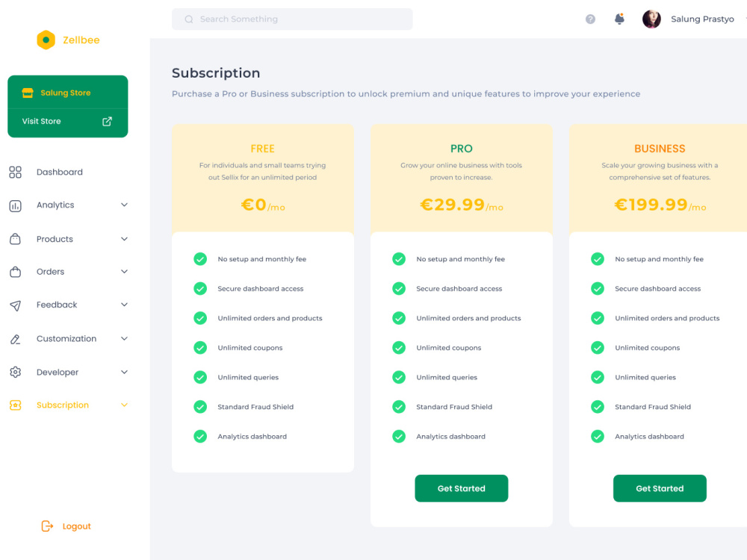Click the help question mark icon

[590, 19]
